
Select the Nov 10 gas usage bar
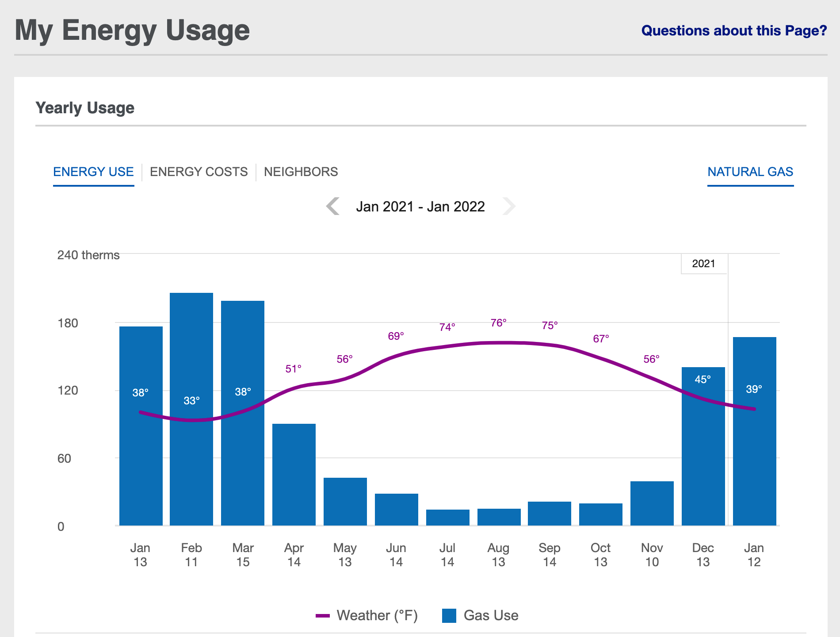652,503
